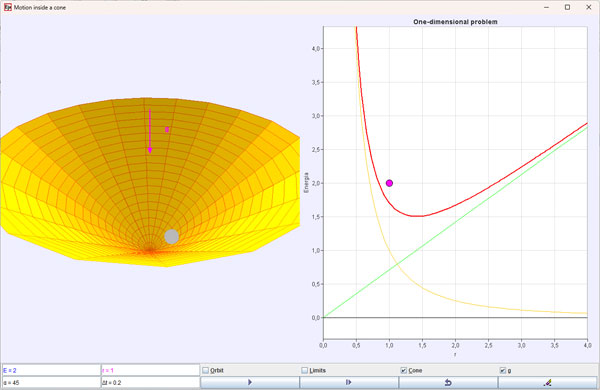Enable the Limits checkbox

pos(305,370)
